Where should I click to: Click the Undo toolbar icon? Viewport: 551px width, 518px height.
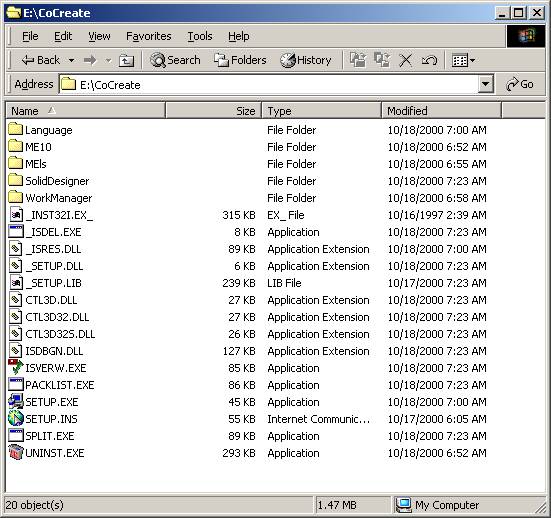click(x=429, y=60)
